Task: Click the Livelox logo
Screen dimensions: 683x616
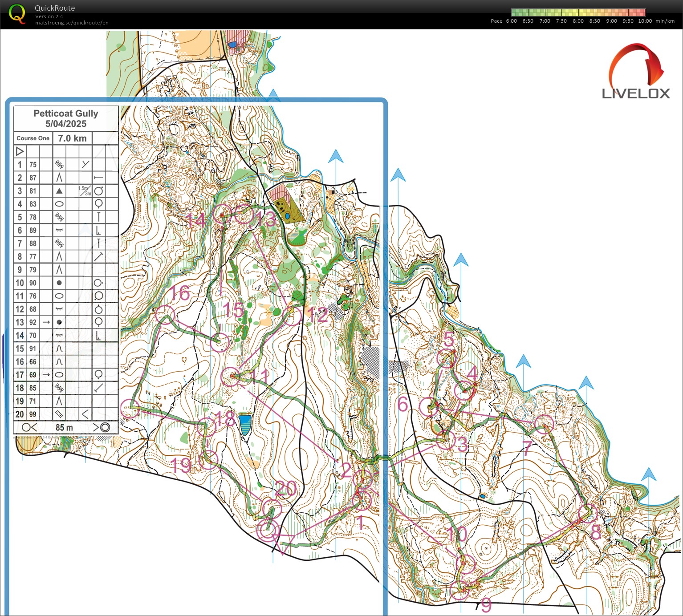Action: [x=636, y=71]
